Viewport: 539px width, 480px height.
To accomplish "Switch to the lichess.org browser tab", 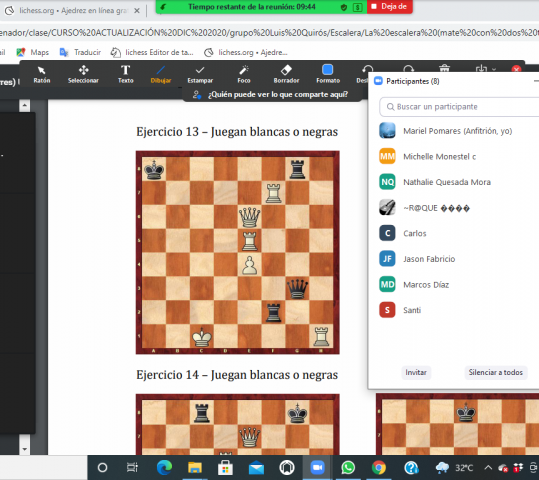I will pos(72,11).
